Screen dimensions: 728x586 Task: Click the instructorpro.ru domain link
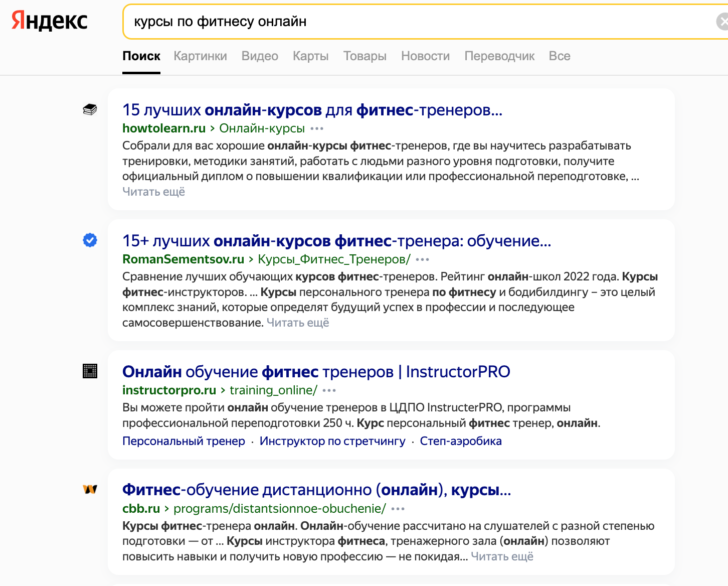click(x=169, y=390)
